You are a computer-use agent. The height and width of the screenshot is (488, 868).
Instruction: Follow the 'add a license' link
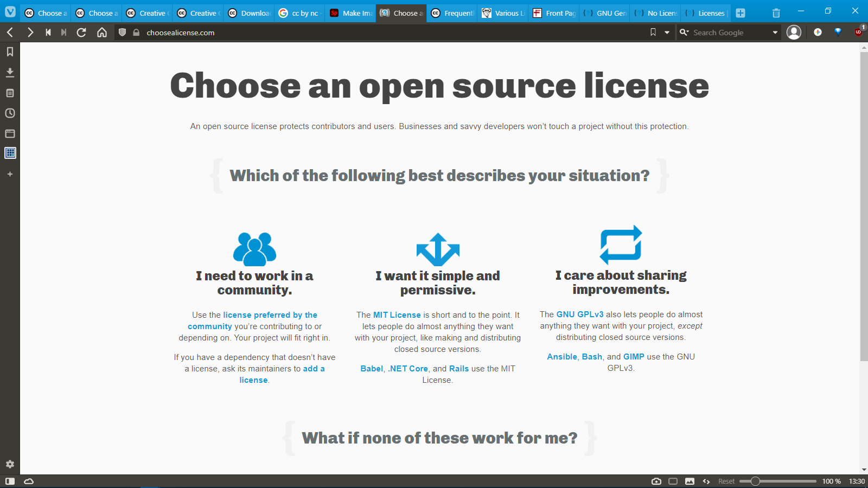(282, 374)
